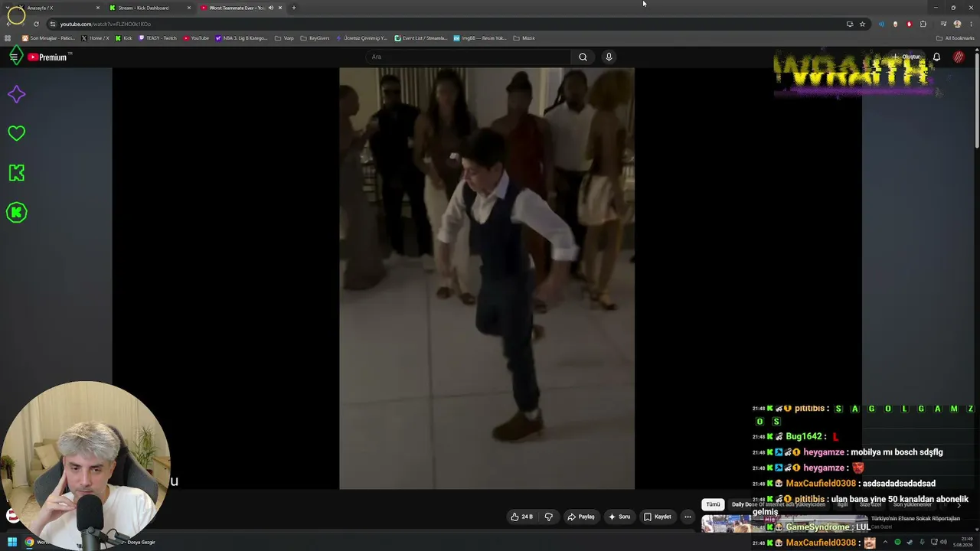Image resolution: width=980 pixels, height=551 pixels.
Task: Bookmark this page with the star icon
Action: pos(862,24)
